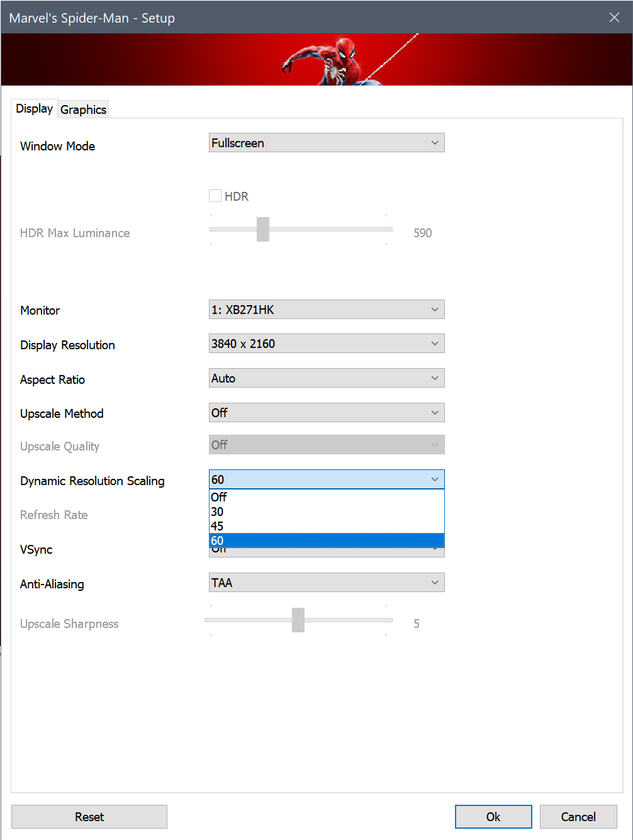Click the Upscale Method label
This screenshot has width=633, height=840.
click(x=62, y=413)
